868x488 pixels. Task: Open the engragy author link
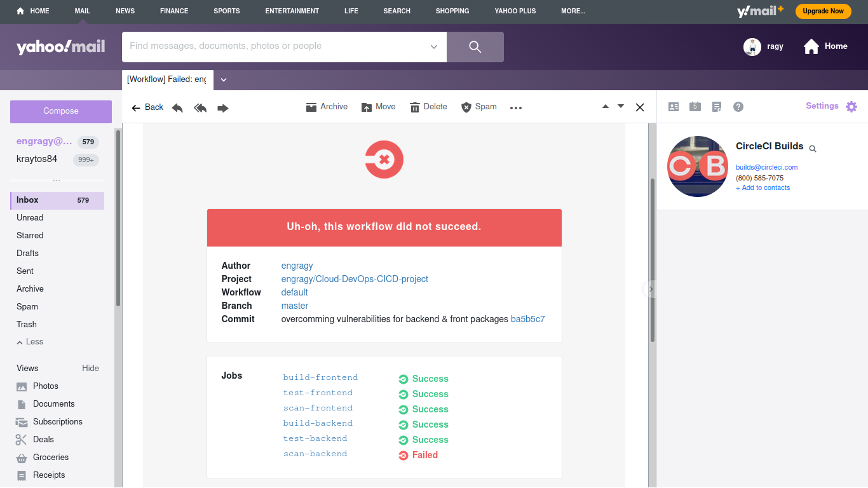point(297,266)
